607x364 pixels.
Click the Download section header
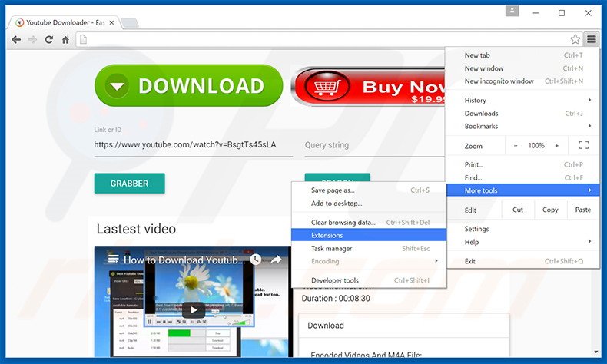(x=326, y=326)
